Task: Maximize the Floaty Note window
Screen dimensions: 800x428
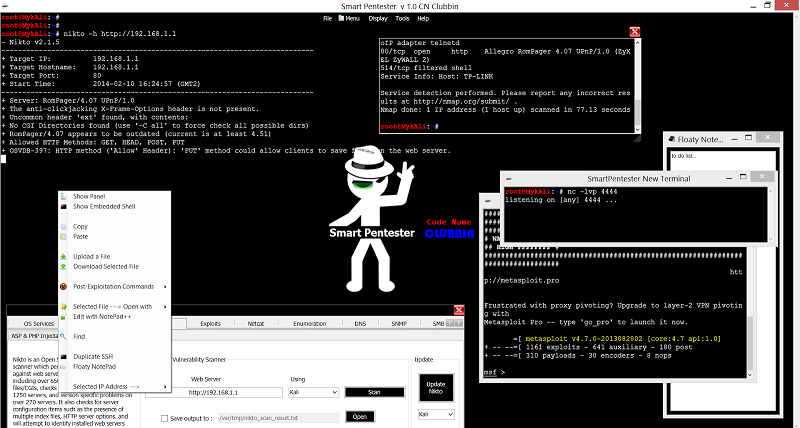Action: click(748, 138)
